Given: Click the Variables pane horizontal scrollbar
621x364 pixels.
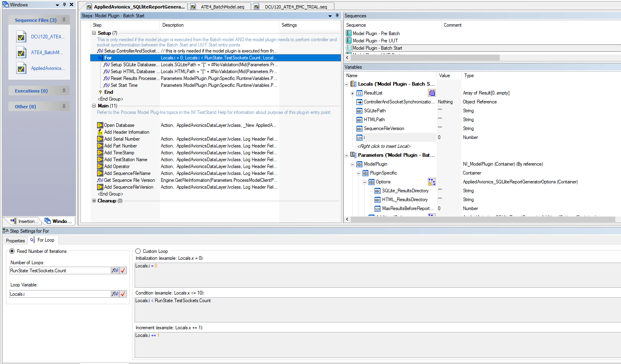Looking at the screenshot, I should tap(483, 219).
